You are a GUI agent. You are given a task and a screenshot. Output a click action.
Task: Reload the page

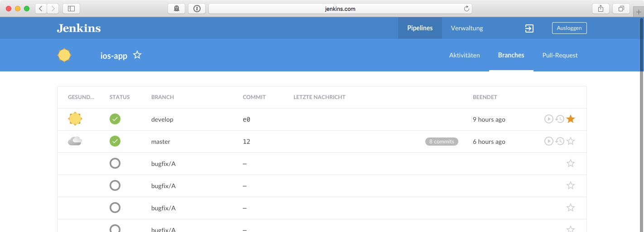click(466, 9)
